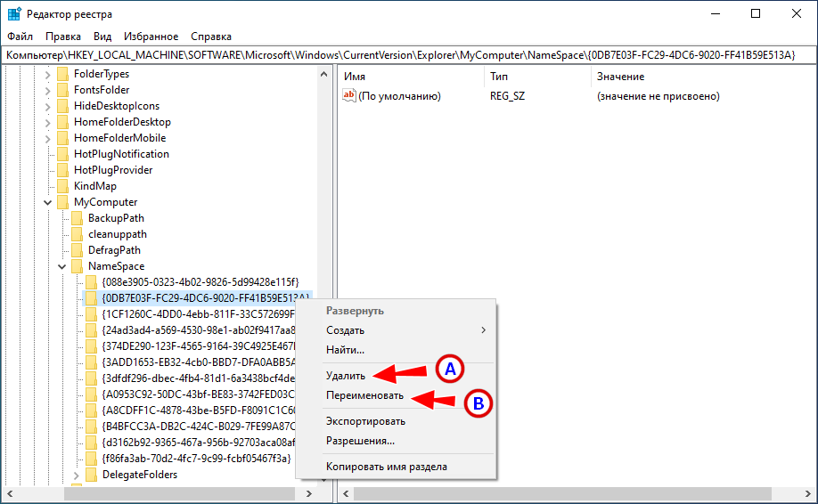Collapse the NameSpace key
818x504 pixels.
61,267
